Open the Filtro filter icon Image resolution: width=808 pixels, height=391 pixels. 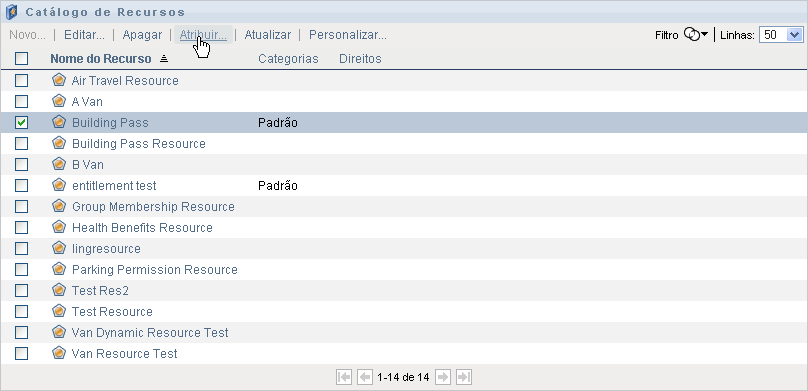click(692, 35)
